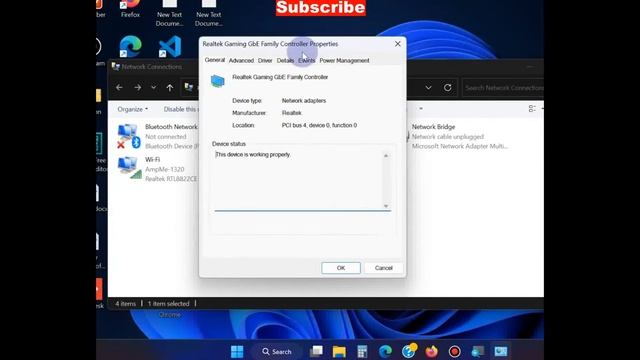The width and height of the screenshot is (640, 360).
Task: Go forward in Network Connections window
Action: pyautogui.click(x=138, y=87)
